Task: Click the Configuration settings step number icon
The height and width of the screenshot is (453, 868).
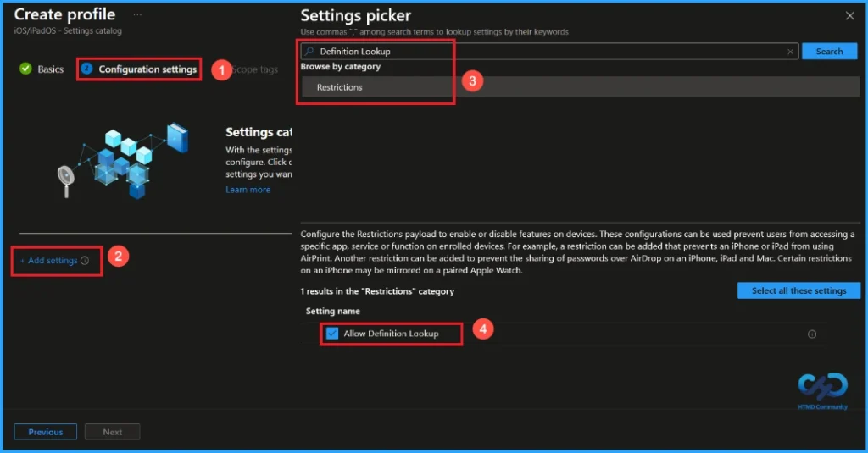Action: 86,69
